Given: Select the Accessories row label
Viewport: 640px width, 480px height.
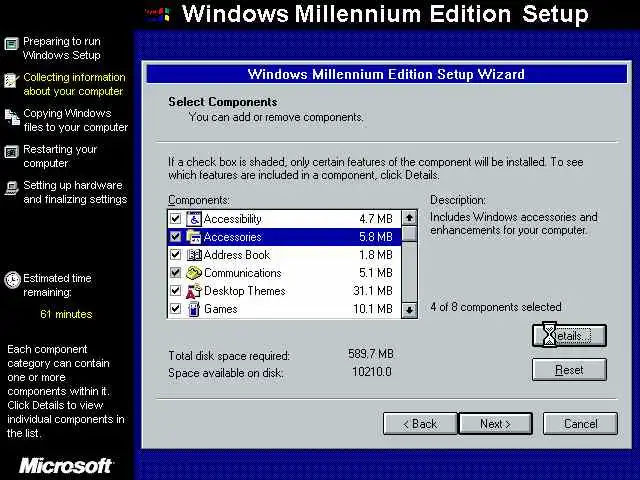Looking at the screenshot, I should pos(232,237).
